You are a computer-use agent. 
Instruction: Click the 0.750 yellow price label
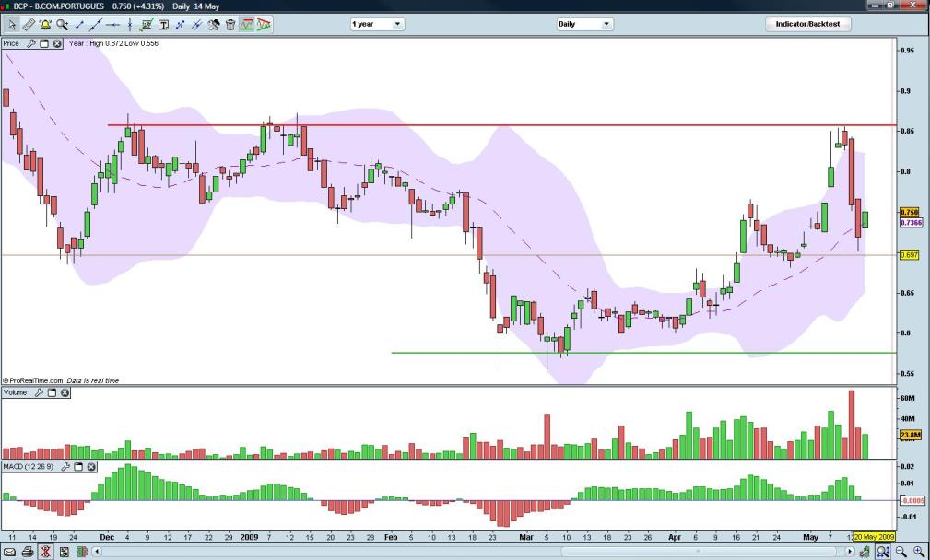pyautogui.click(x=909, y=212)
